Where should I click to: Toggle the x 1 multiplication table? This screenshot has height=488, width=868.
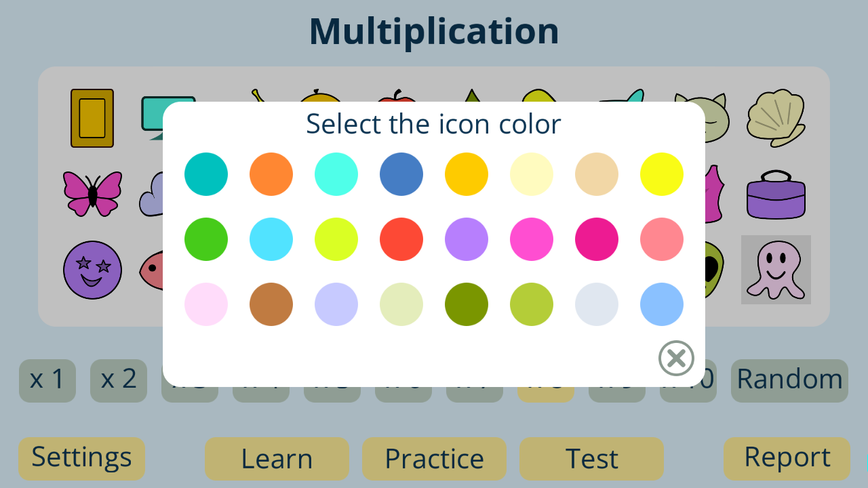tap(47, 380)
